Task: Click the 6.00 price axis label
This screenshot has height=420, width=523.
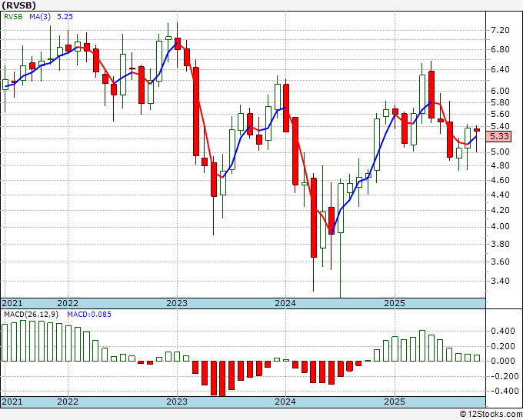Action: [x=500, y=91]
